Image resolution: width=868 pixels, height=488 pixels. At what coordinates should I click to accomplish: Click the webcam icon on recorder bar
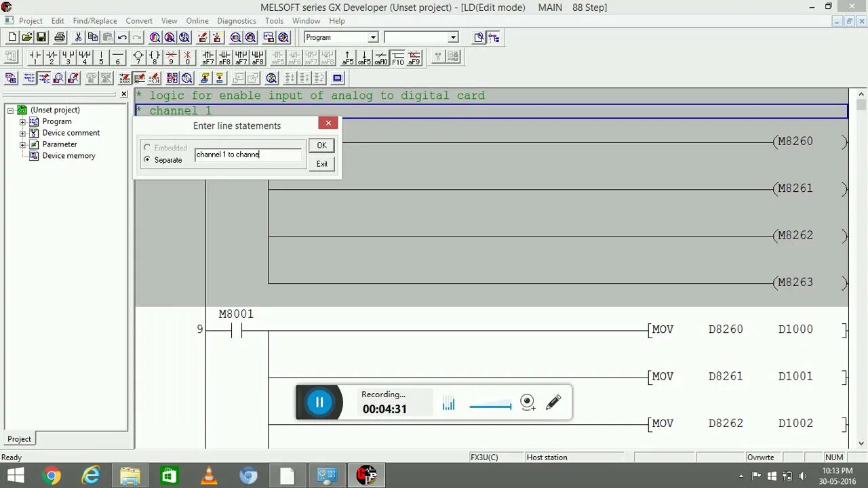(x=528, y=403)
